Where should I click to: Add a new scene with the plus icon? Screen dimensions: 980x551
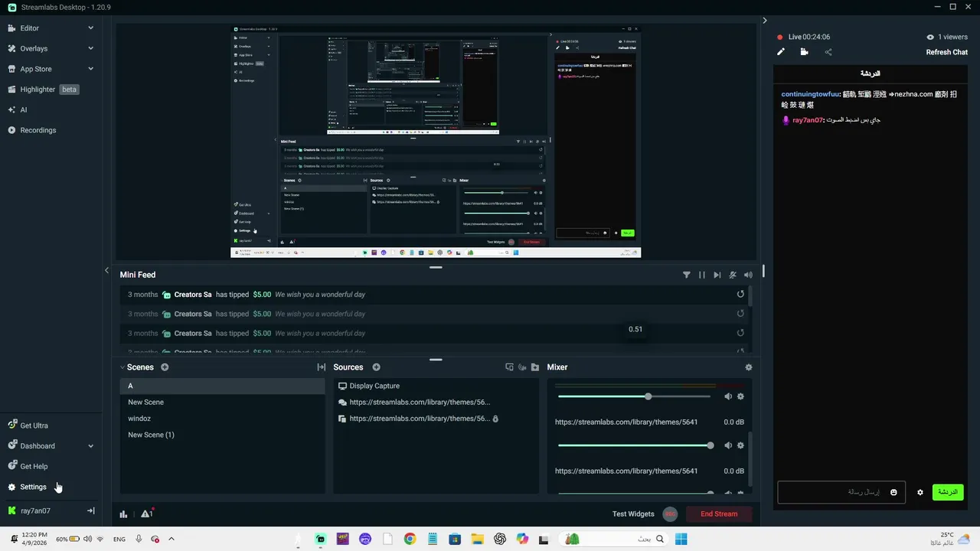pos(165,367)
